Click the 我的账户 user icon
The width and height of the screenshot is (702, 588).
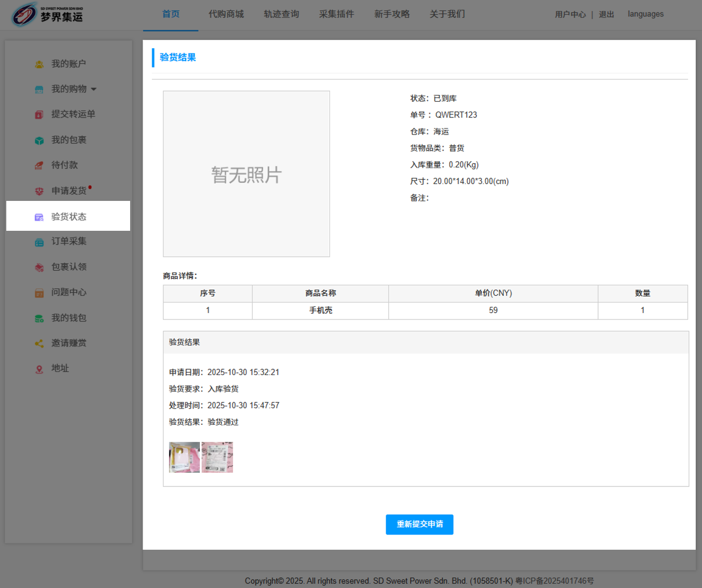39,64
